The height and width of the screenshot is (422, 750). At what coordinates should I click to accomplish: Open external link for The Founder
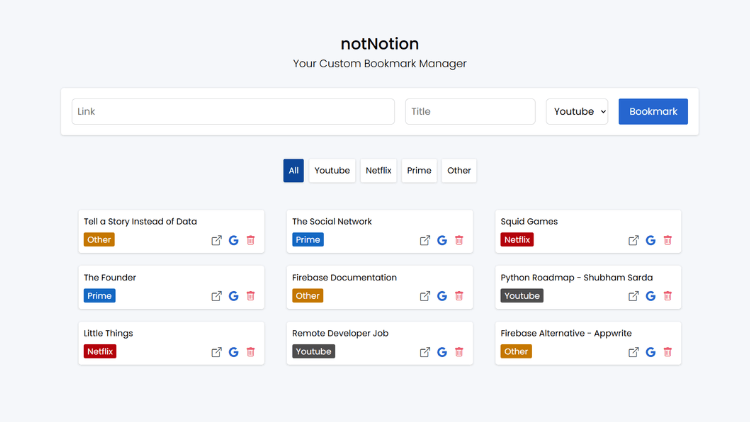click(x=217, y=296)
